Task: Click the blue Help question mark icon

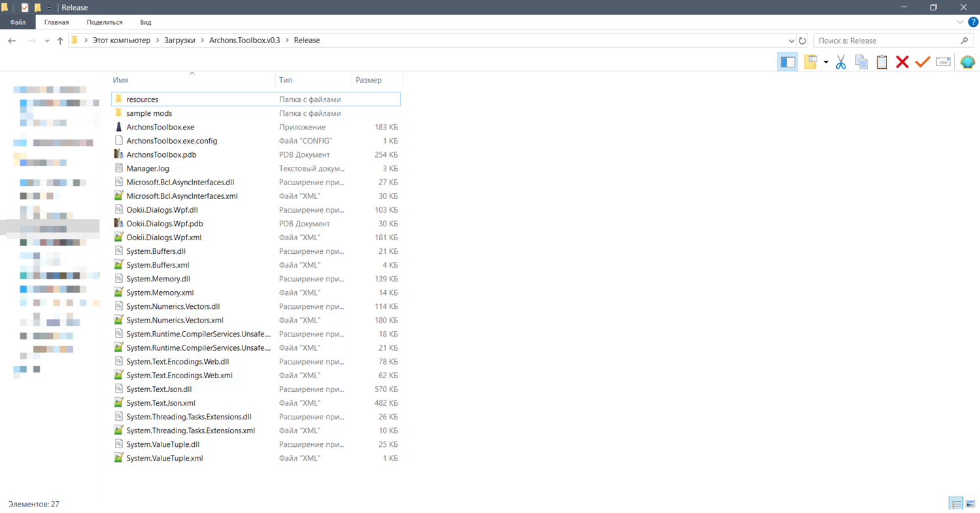Action: (x=973, y=22)
